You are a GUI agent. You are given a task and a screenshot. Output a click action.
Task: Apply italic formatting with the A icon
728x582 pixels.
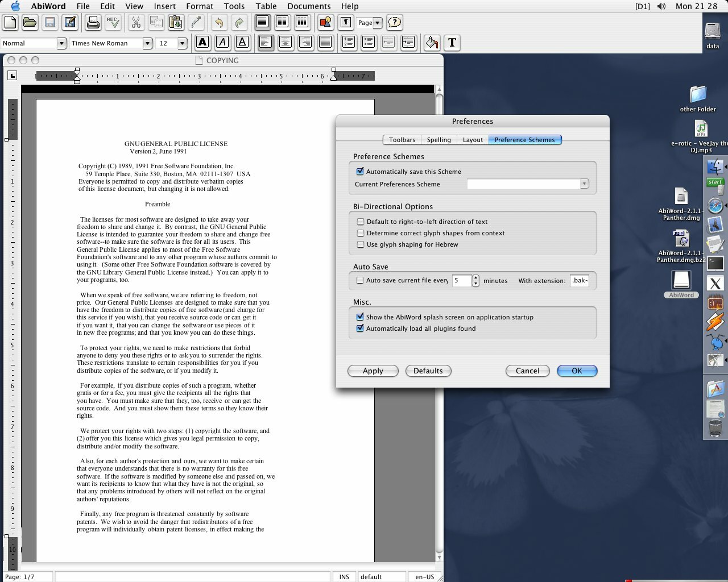click(222, 43)
